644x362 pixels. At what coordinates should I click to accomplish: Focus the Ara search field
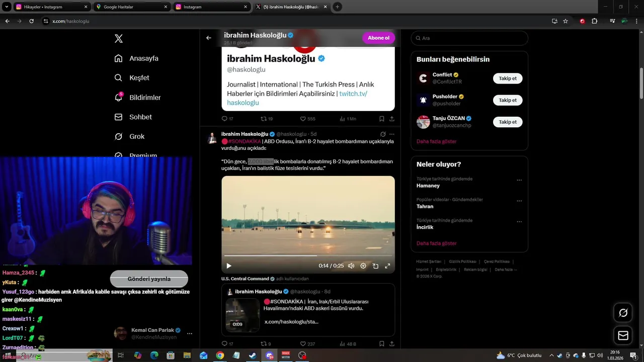point(469,38)
